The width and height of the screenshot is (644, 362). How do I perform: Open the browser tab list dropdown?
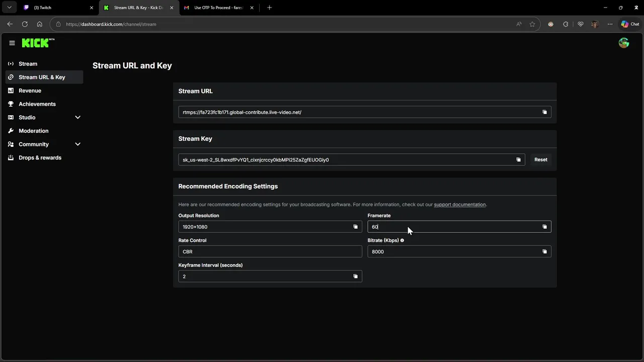[x=9, y=8]
